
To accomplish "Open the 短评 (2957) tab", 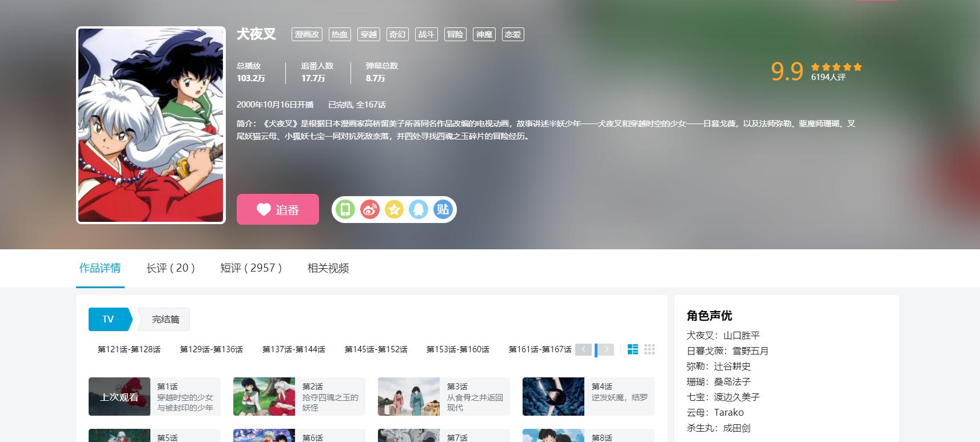I will [x=251, y=268].
